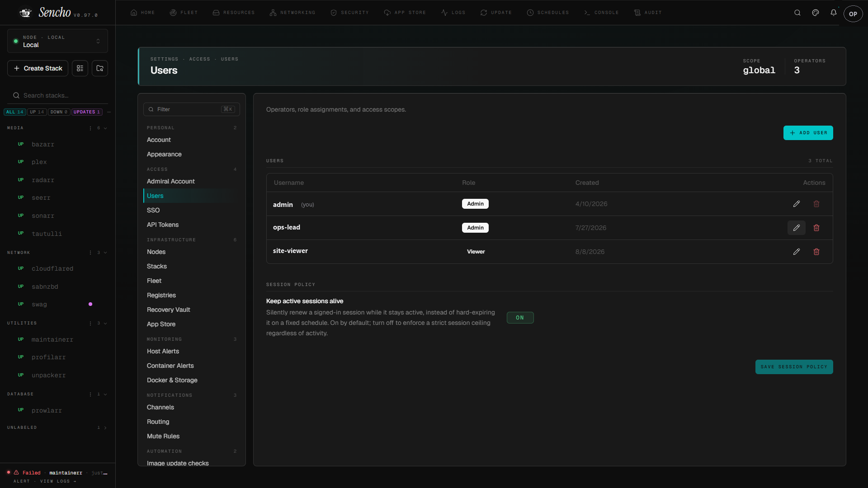Collapse the Utilities stack group
This screenshot has width=868, height=488.
click(105, 323)
